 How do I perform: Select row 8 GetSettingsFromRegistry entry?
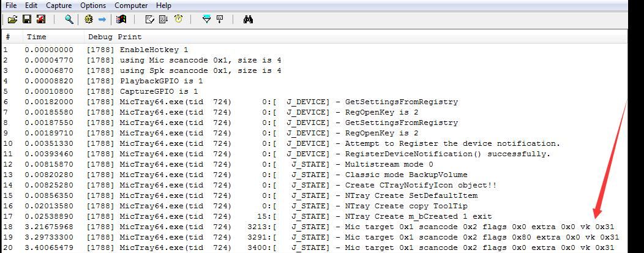coord(314,123)
